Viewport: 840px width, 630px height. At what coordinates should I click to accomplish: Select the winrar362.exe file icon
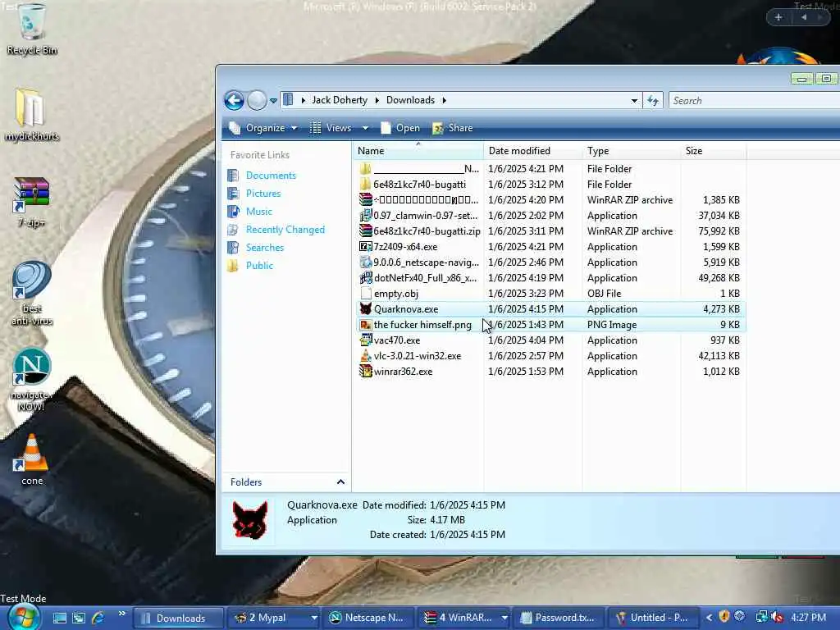click(366, 372)
